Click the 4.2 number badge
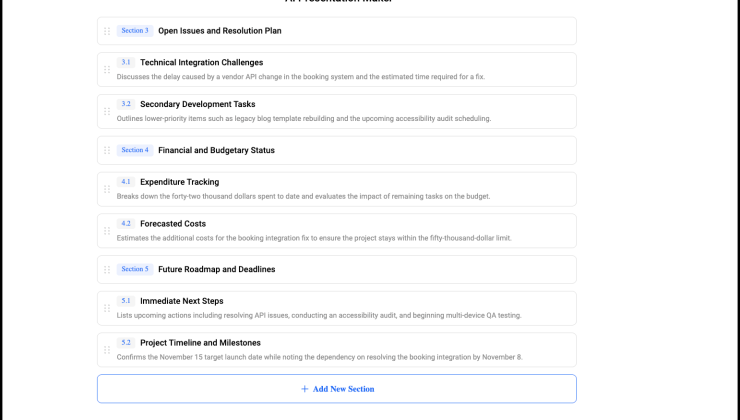This screenshot has width=740, height=420. coord(126,224)
